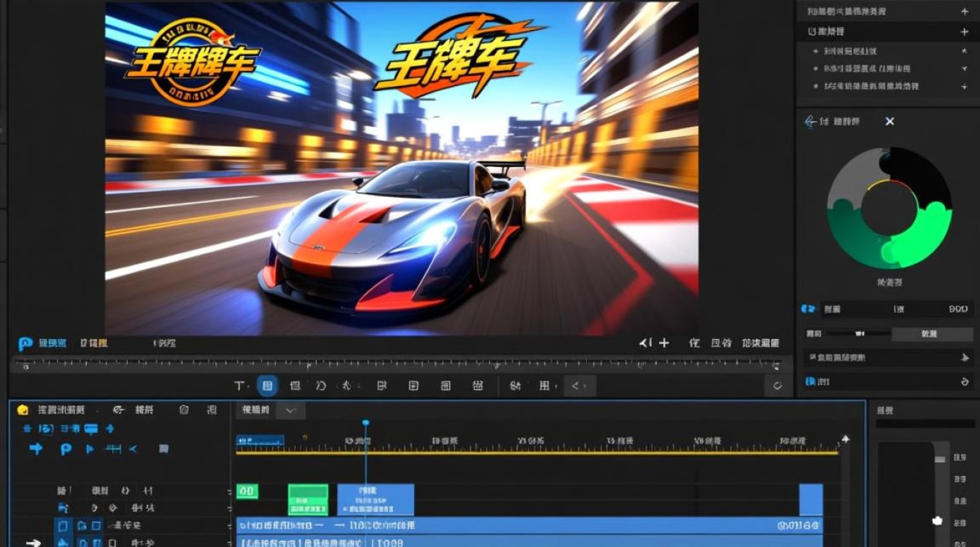
Task: Click the step-back icon left of the preview plus
Action: pos(645,343)
